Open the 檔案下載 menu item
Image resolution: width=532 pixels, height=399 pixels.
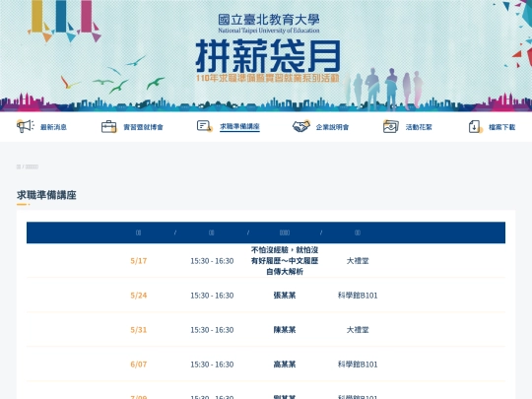(x=501, y=127)
